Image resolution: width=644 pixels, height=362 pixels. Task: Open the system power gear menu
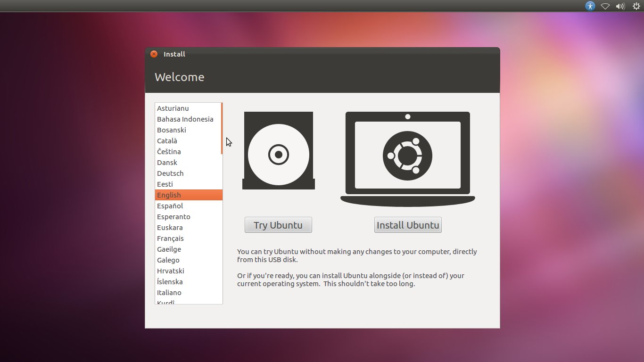[x=636, y=6]
